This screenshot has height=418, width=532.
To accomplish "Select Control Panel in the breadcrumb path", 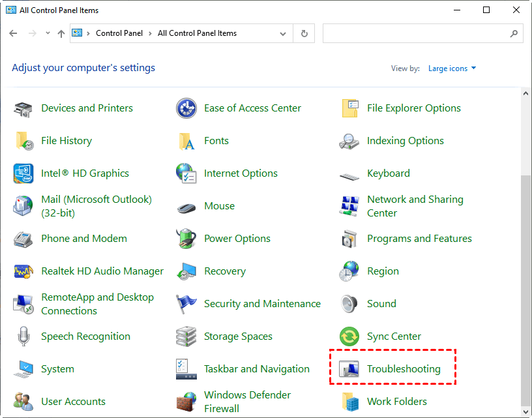I will click(x=120, y=33).
